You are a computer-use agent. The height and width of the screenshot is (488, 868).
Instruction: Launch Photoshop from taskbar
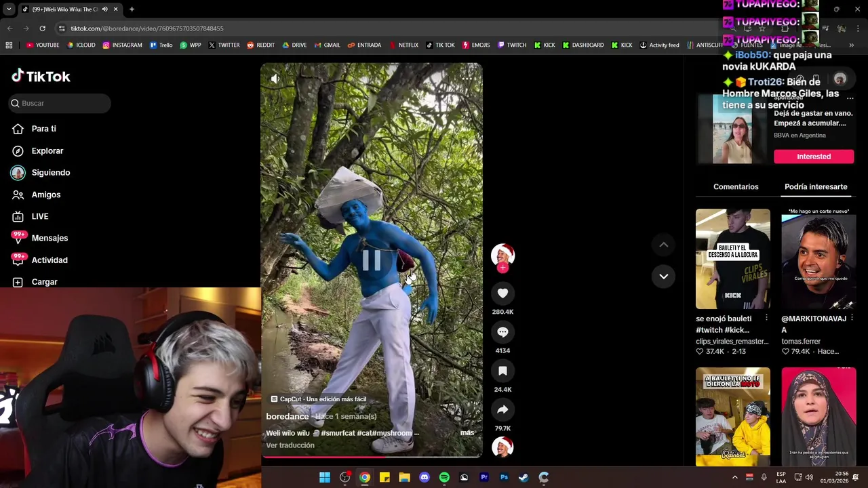point(504,477)
